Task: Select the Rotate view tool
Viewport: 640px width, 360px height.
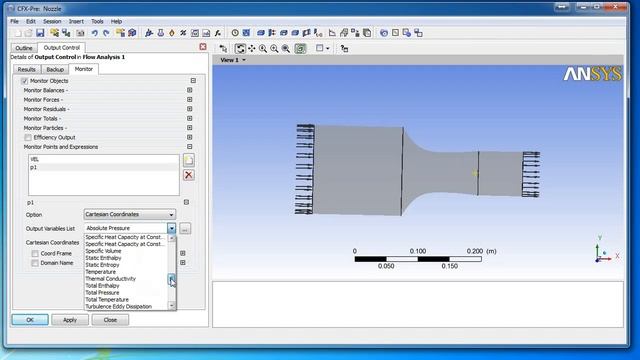Action: point(240,49)
